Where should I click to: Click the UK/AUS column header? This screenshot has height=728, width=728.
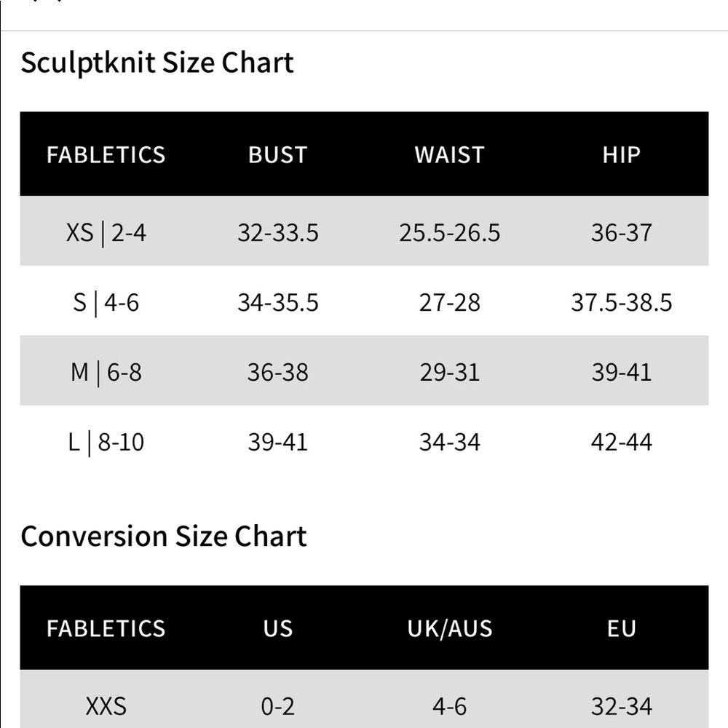449,628
